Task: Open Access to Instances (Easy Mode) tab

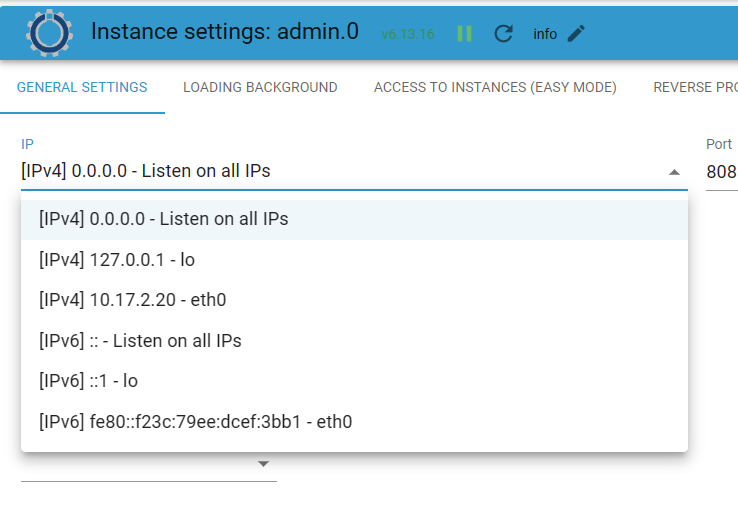Action: [495, 87]
